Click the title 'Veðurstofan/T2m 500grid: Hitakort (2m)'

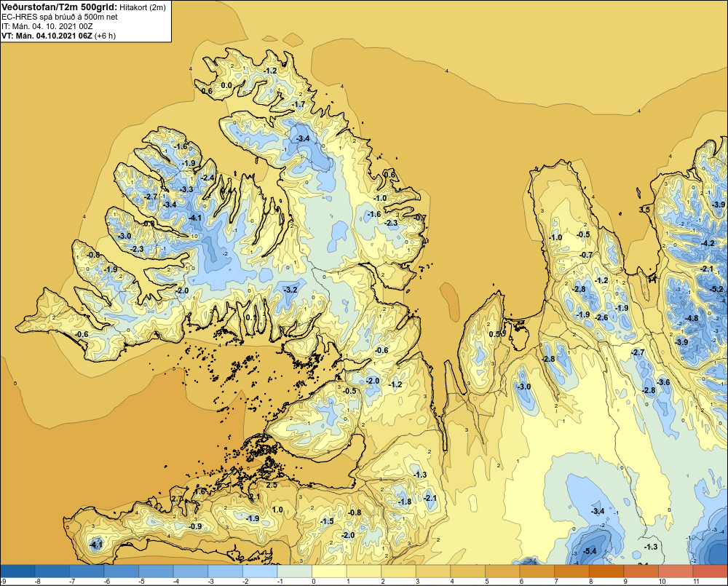pos(84,7)
